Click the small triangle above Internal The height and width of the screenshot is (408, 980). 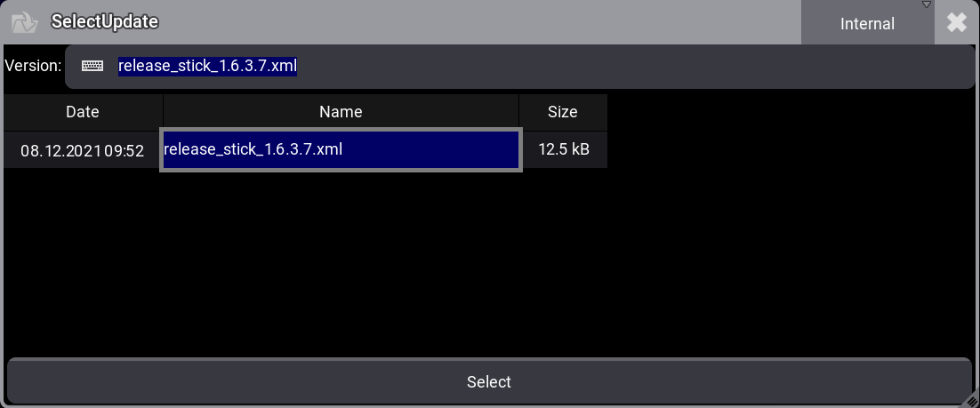coord(926,5)
